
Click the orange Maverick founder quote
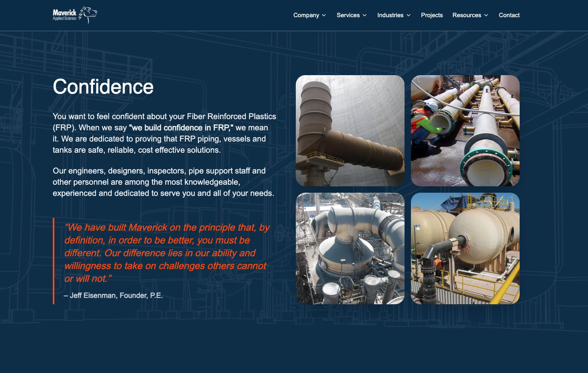(167, 253)
